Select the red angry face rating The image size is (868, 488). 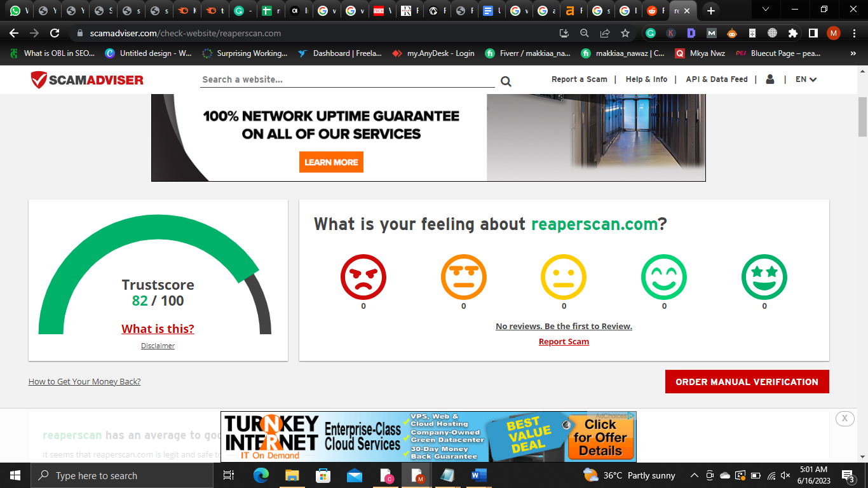click(363, 277)
